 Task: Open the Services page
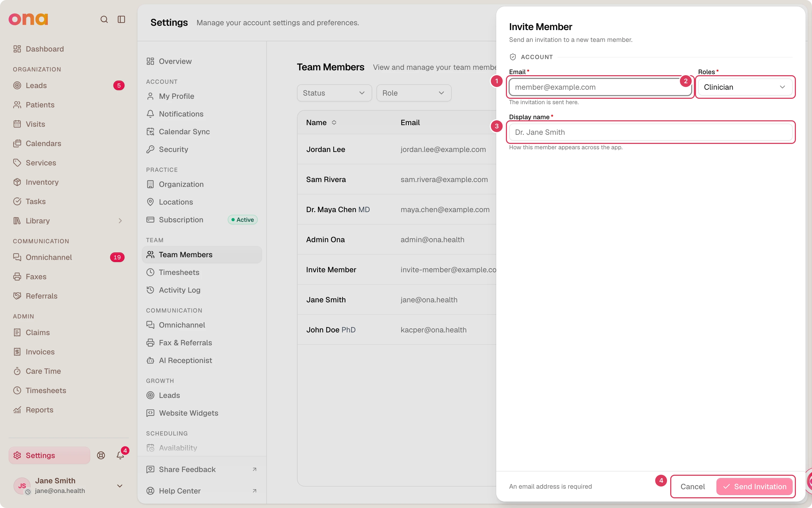click(68, 163)
